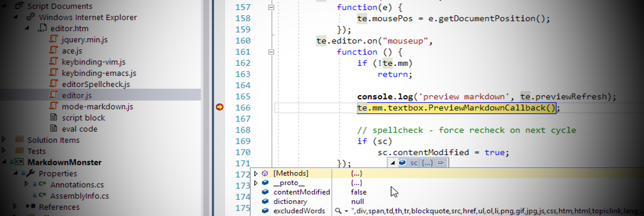Viewport: 644px width, 216px height.
Task: Click the Tests folder icon
Action: (19, 151)
